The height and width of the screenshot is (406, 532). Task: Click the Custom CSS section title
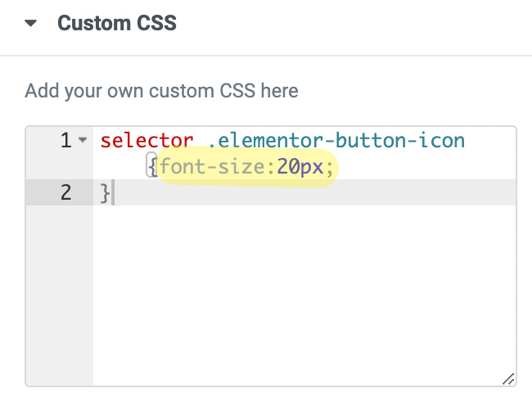click(117, 23)
